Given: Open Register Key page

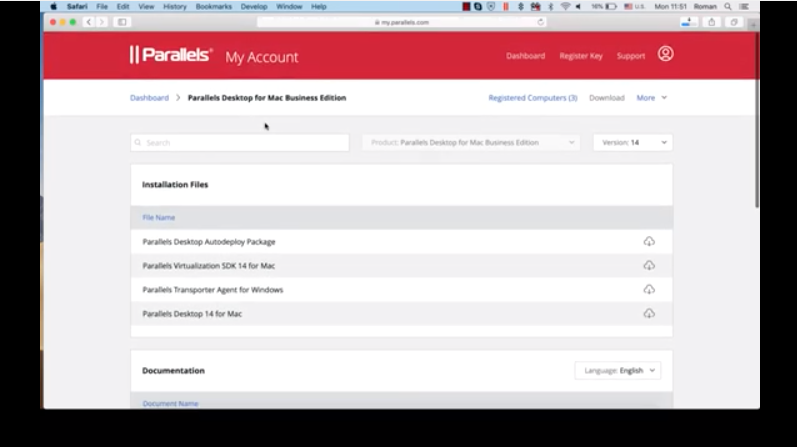Looking at the screenshot, I should pyautogui.click(x=581, y=56).
